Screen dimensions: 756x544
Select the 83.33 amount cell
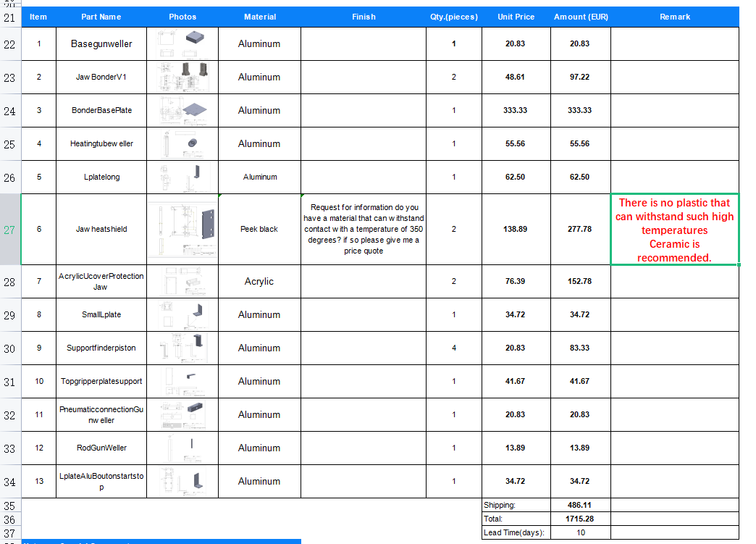(581, 348)
